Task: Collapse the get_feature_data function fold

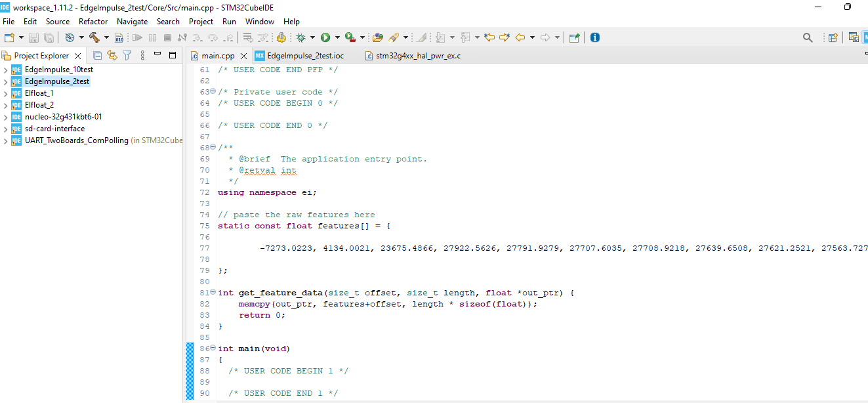Action: [213, 293]
